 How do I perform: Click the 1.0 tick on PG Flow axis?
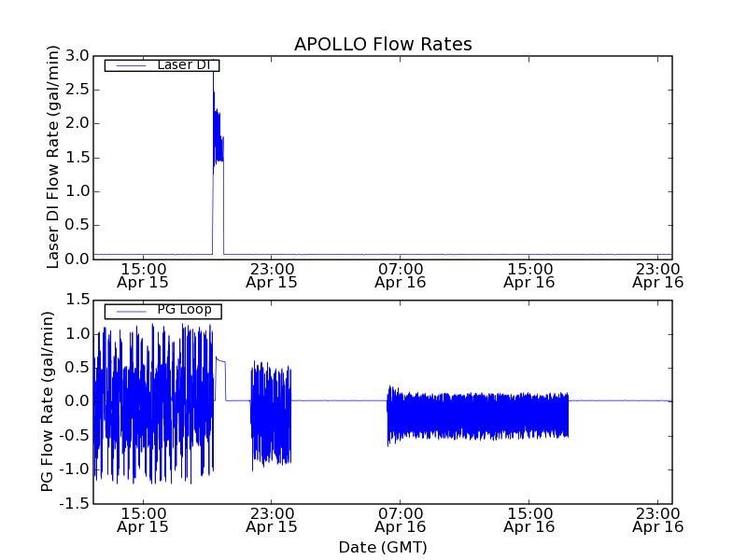click(78, 334)
